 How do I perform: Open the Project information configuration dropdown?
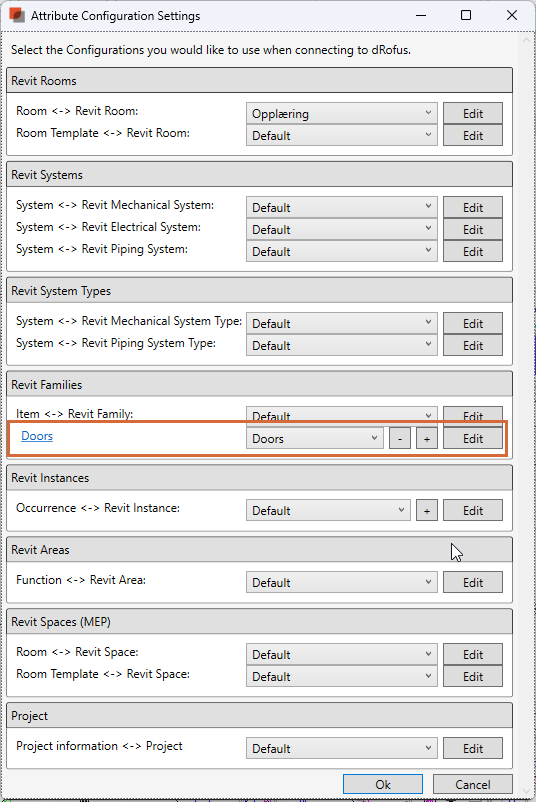(x=342, y=749)
